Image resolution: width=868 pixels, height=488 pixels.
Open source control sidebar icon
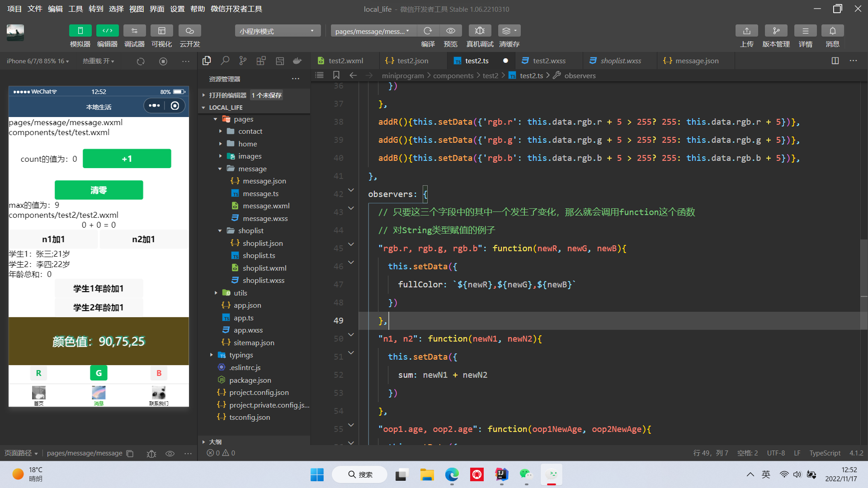243,61
